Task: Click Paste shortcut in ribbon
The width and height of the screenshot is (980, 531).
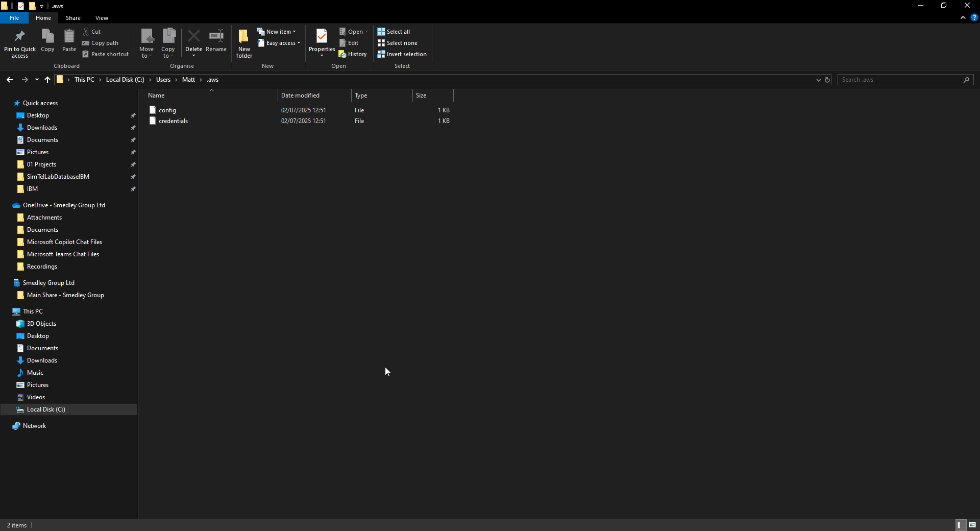Action: [106, 54]
